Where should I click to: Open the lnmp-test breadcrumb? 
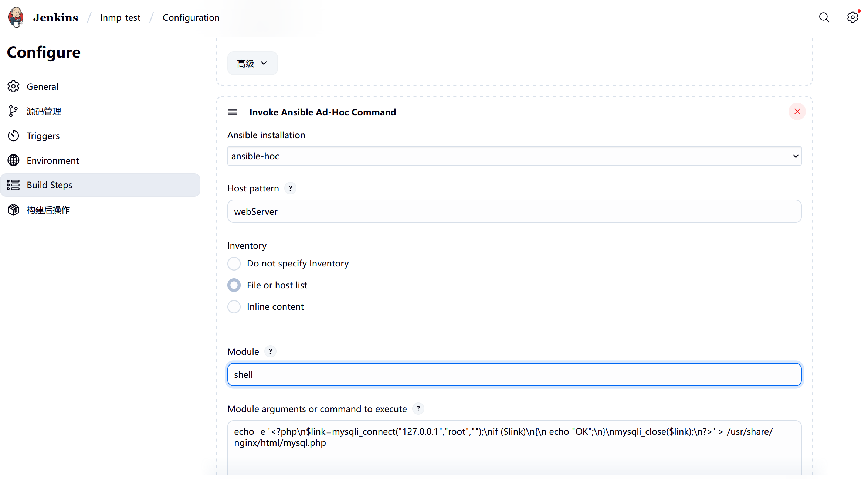pyautogui.click(x=120, y=17)
